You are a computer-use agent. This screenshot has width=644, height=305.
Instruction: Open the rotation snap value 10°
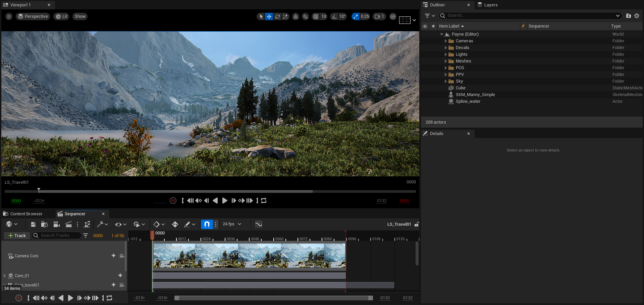[342, 16]
